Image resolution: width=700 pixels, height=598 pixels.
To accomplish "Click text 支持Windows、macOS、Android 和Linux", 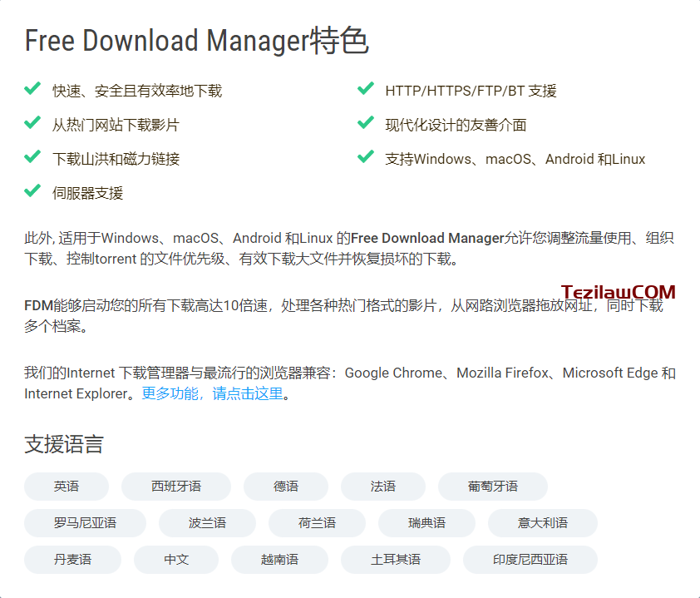I will click(515, 159).
